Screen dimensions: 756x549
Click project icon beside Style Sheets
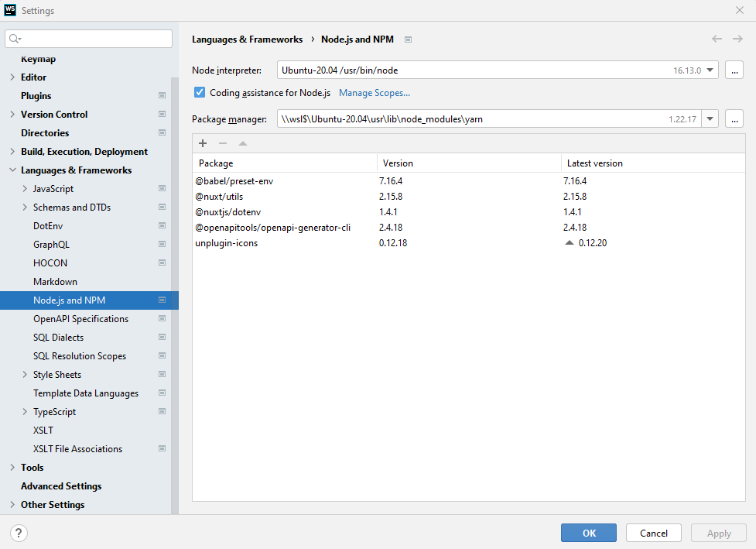coord(162,374)
